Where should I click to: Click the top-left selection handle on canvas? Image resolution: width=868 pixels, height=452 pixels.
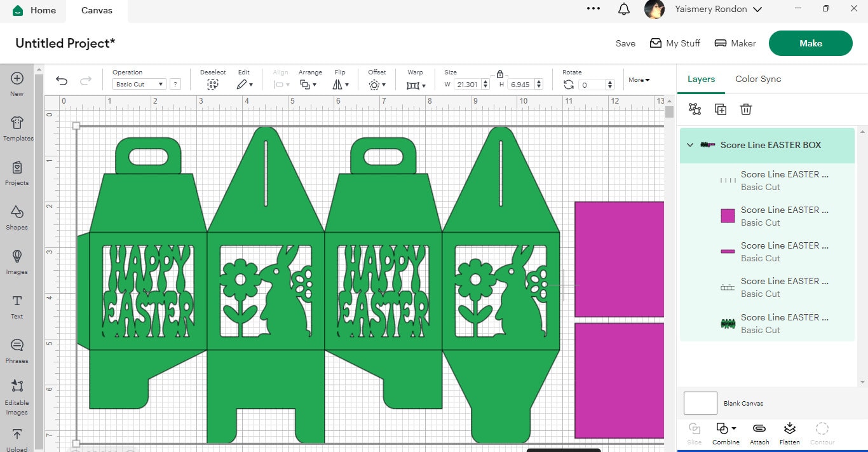(77, 126)
